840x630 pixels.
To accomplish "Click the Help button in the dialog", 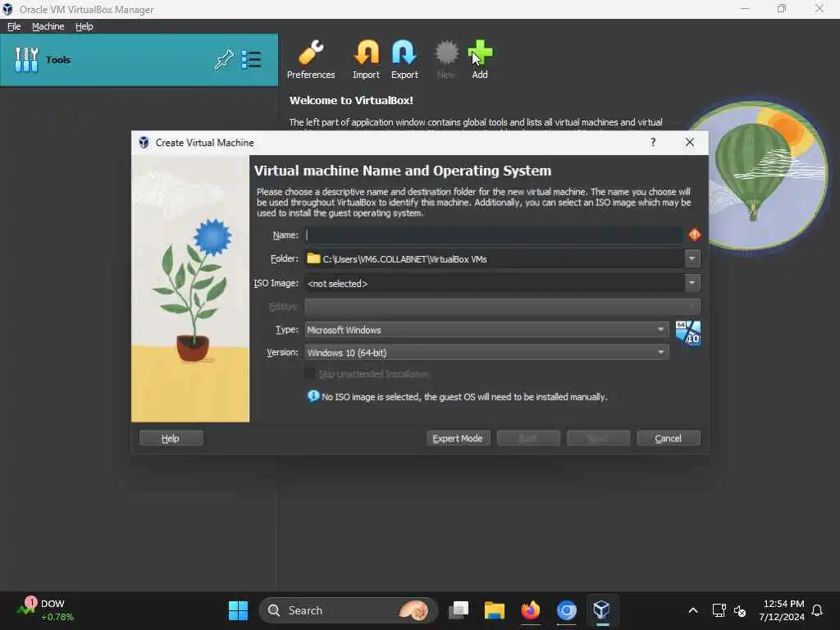I will click(x=171, y=438).
